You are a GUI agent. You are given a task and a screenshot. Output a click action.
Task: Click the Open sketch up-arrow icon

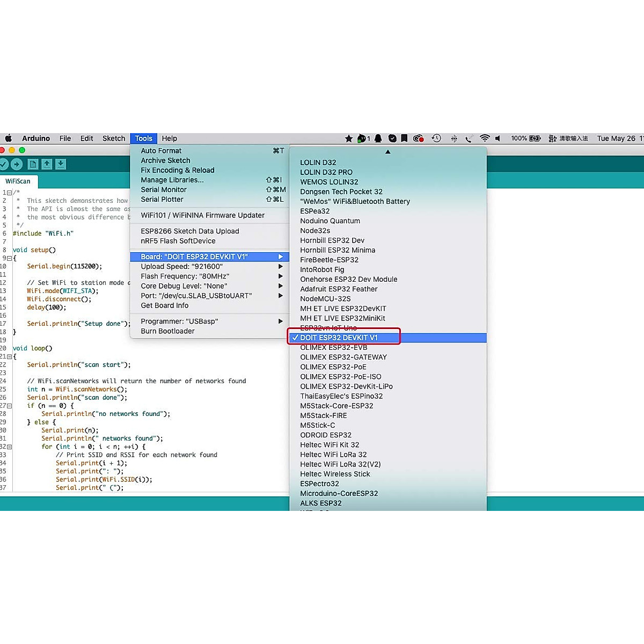(47, 164)
